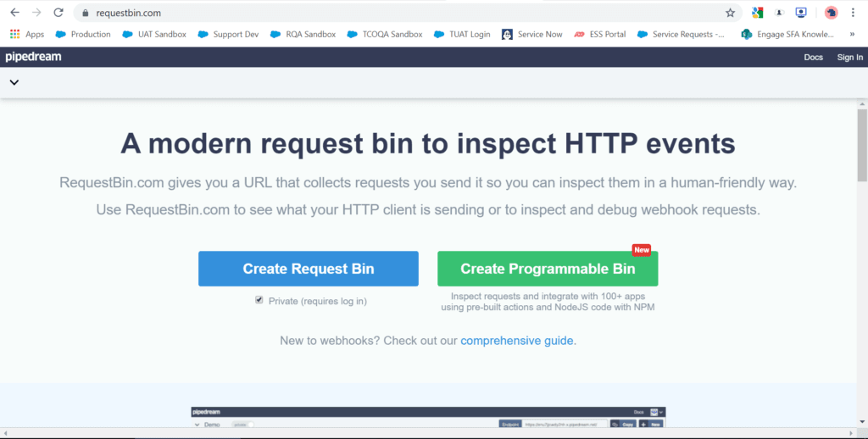Viewport: 868px width, 439px height.
Task: Open the comprehensive guide link
Action: 516,341
